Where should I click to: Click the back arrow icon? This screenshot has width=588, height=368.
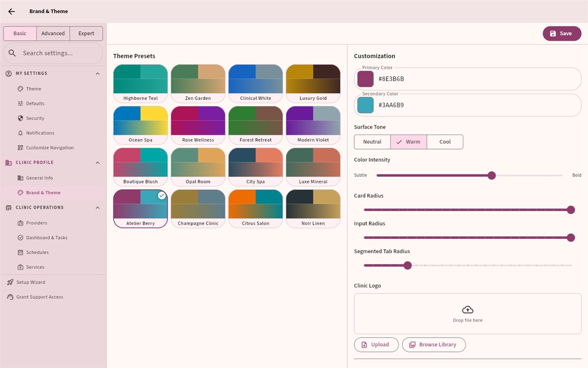point(12,11)
